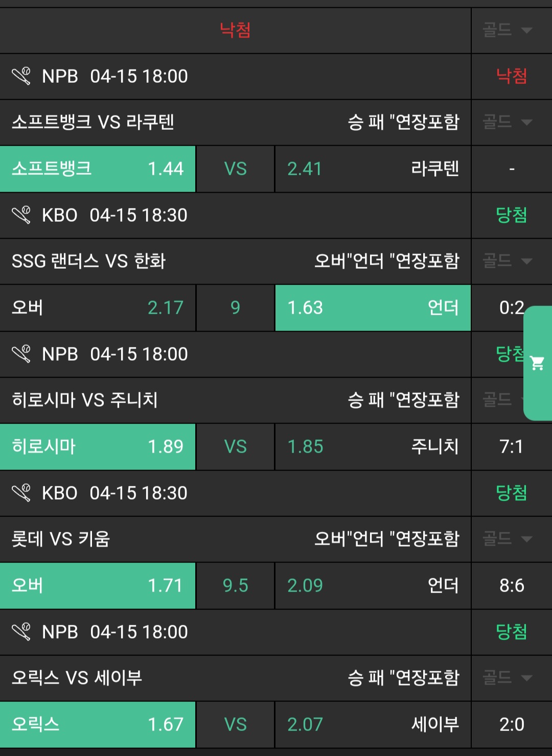
Task: Open 골드 dropdown for SSG 랜더스 VS 한화
Action: click(508, 261)
